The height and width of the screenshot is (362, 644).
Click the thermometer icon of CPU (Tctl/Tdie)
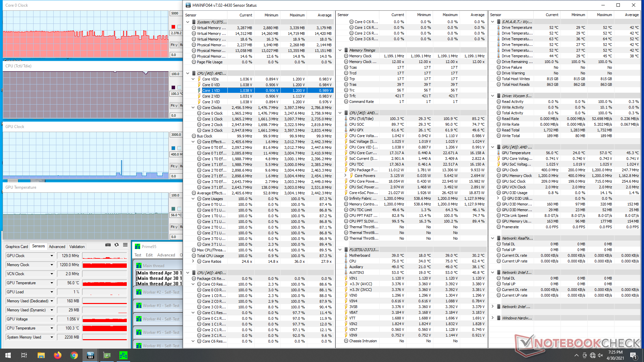pos(346,119)
